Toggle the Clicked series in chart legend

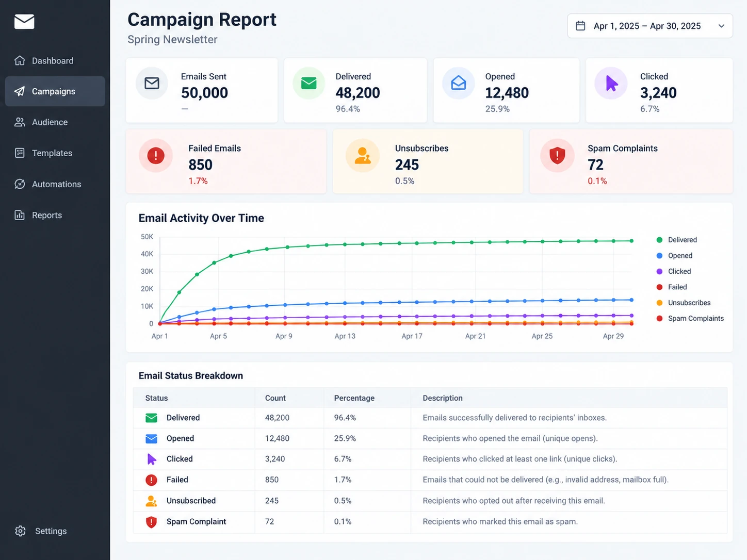tap(673, 271)
